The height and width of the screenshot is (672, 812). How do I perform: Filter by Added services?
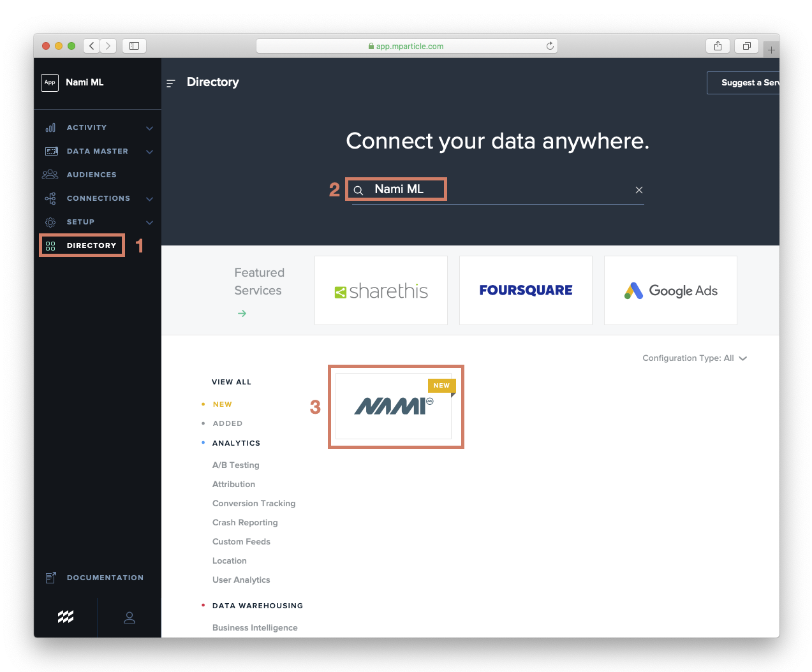(x=228, y=423)
